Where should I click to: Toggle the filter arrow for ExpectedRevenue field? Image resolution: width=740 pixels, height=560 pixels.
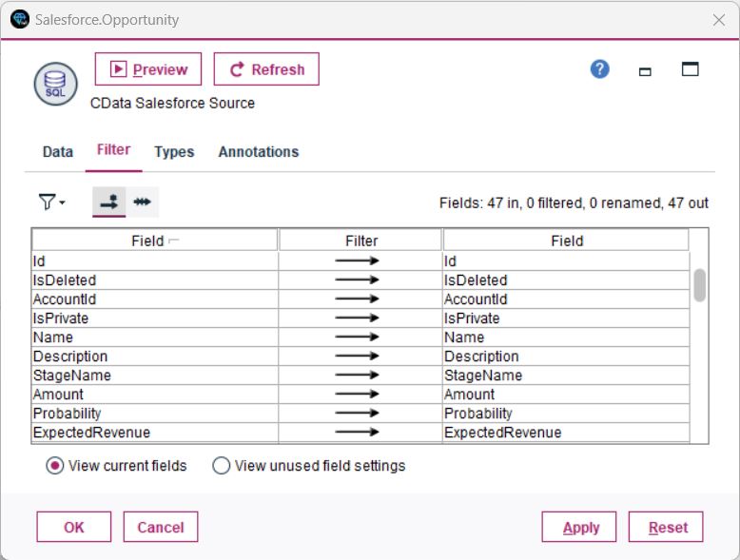click(360, 433)
